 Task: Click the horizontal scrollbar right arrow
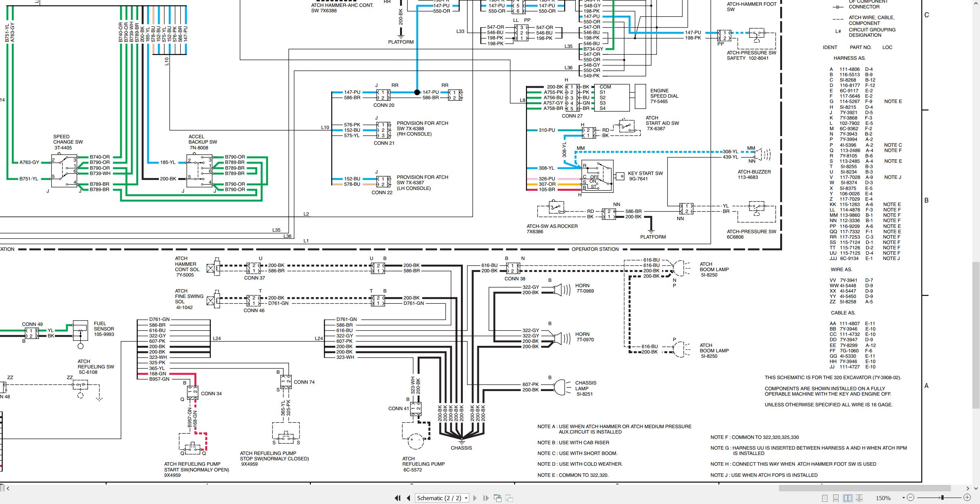(x=968, y=488)
